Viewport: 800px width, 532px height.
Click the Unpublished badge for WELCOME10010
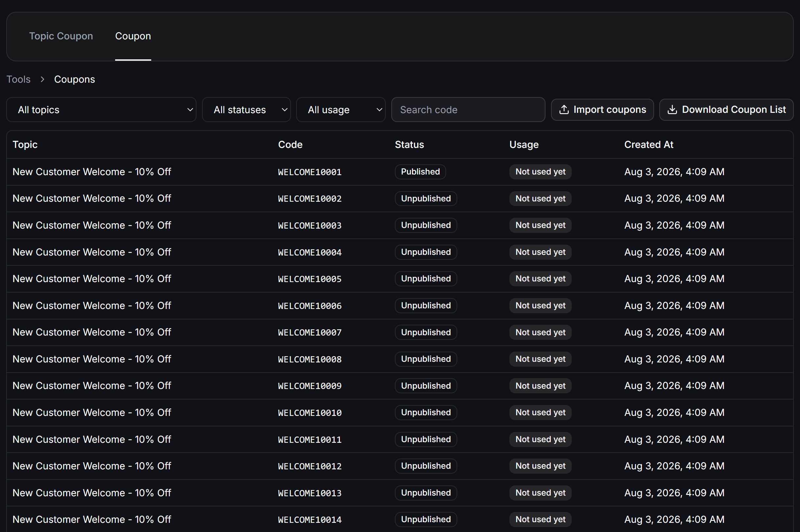[426, 413]
